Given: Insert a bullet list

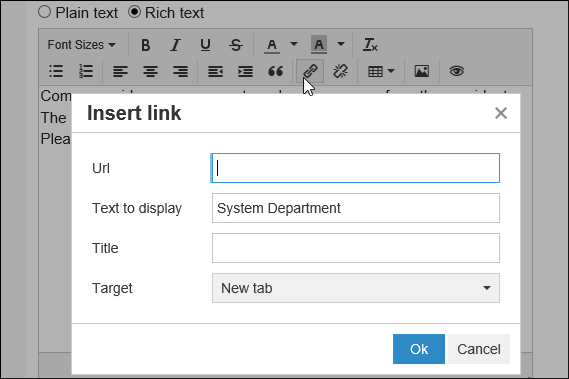Looking at the screenshot, I should [56, 71].
